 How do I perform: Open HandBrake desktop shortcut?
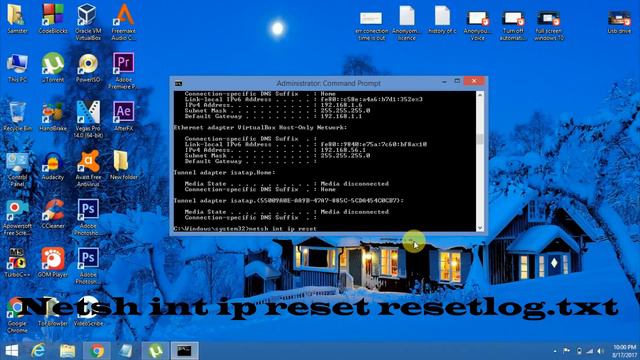point(53,117)
